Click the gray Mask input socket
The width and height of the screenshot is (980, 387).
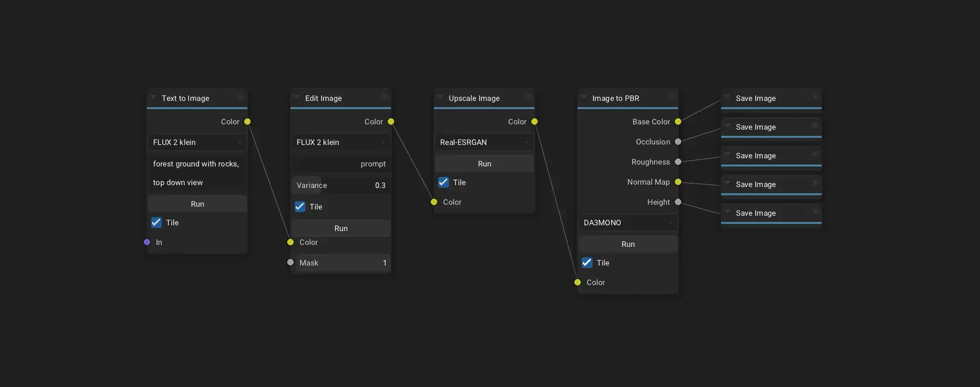point(290,262)
